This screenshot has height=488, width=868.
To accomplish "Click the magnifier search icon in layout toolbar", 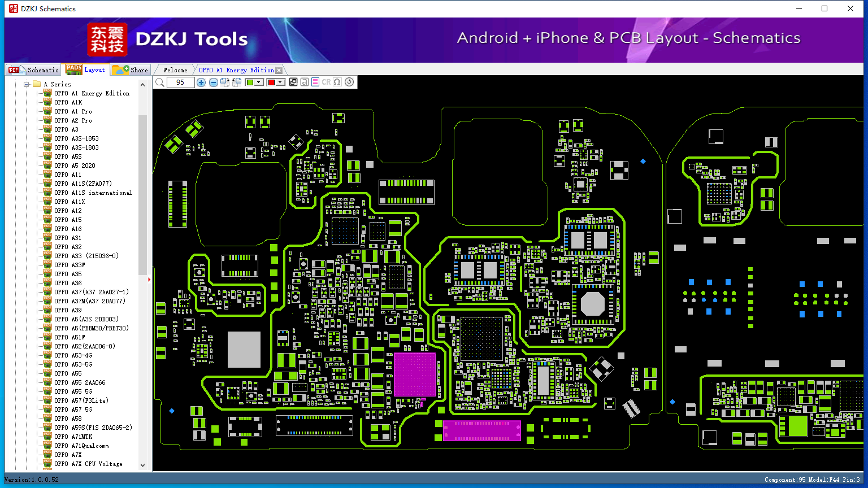I will (160, 82).
